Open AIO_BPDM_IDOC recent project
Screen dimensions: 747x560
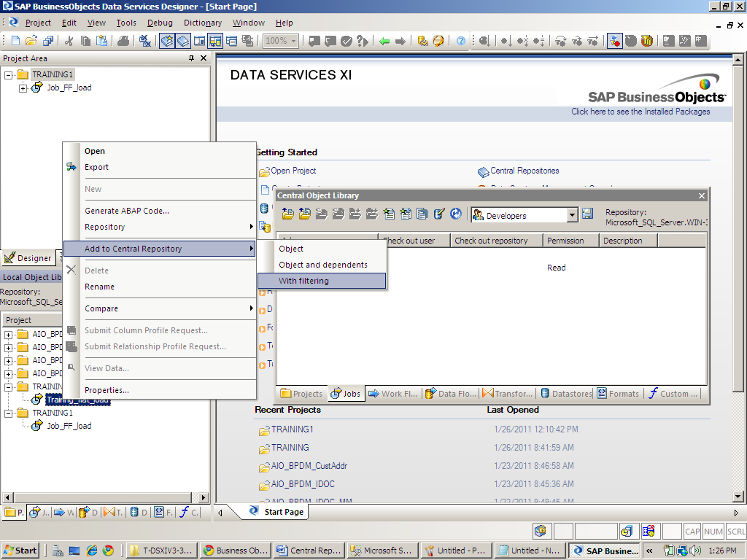click(x=303, y=484)
